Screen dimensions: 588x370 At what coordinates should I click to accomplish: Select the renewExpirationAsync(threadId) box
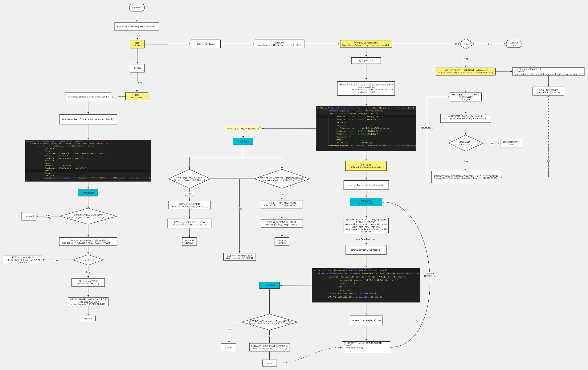tap(366, 250)
